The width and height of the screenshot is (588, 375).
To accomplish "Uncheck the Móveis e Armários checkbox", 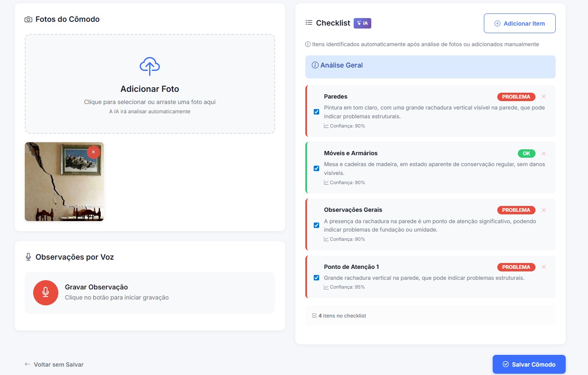I will [316, 168].
